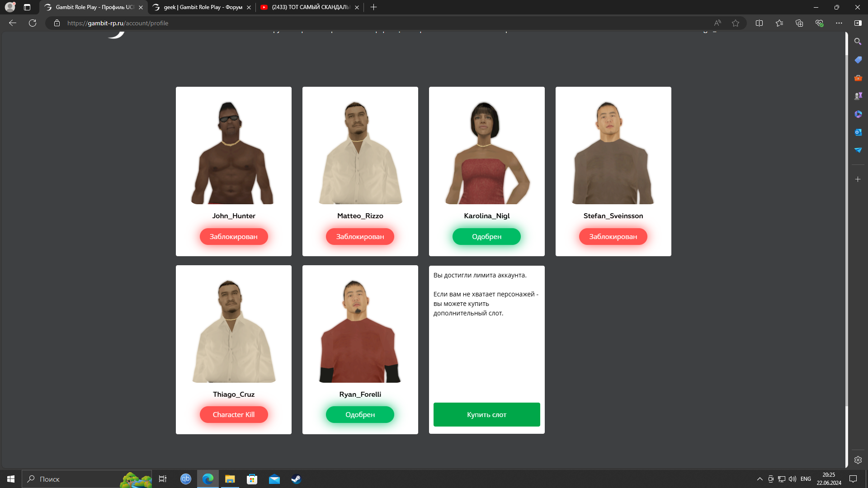The width and height of the screenshot is (868, 488).
Task: Open split screen icon in toolbar
Action: pyautogui.click(x=759, y=23)
